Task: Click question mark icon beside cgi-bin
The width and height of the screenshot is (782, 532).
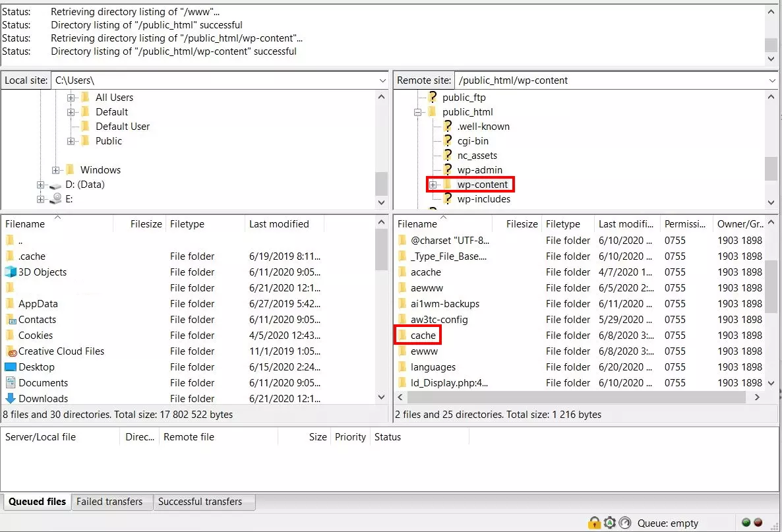Action: pyautogui.click(x=448, y=140)
